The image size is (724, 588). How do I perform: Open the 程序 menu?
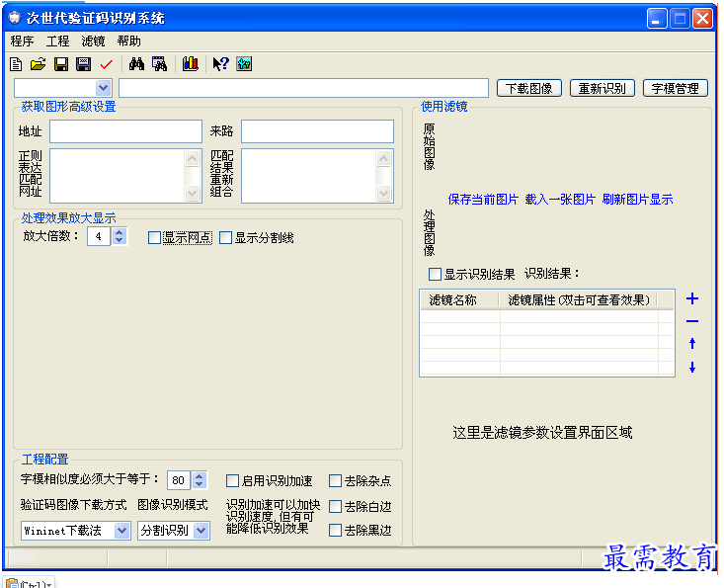click(22, 42)
